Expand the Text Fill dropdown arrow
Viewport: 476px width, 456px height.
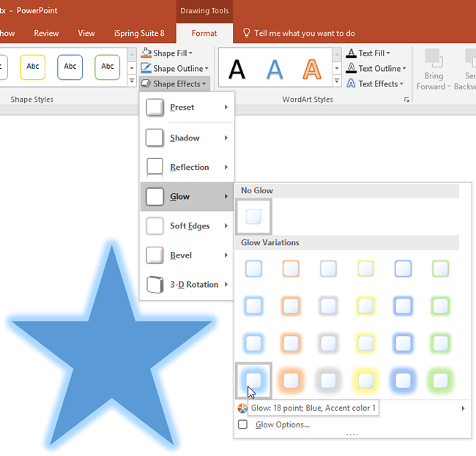(x=388, y=53)
